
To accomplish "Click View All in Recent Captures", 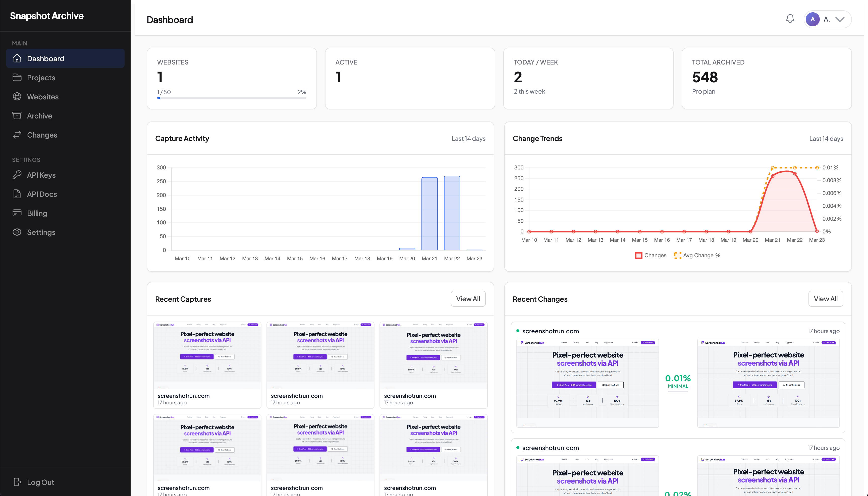I will coord(468,299).
